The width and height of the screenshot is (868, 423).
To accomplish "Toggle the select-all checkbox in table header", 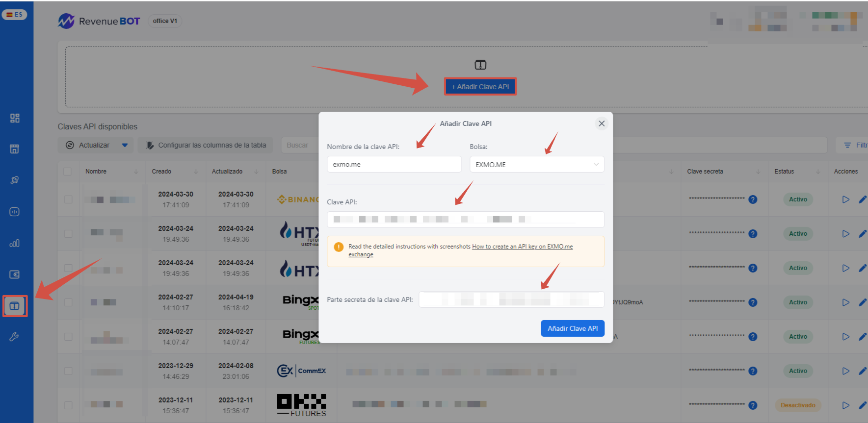I will [68, 172].
